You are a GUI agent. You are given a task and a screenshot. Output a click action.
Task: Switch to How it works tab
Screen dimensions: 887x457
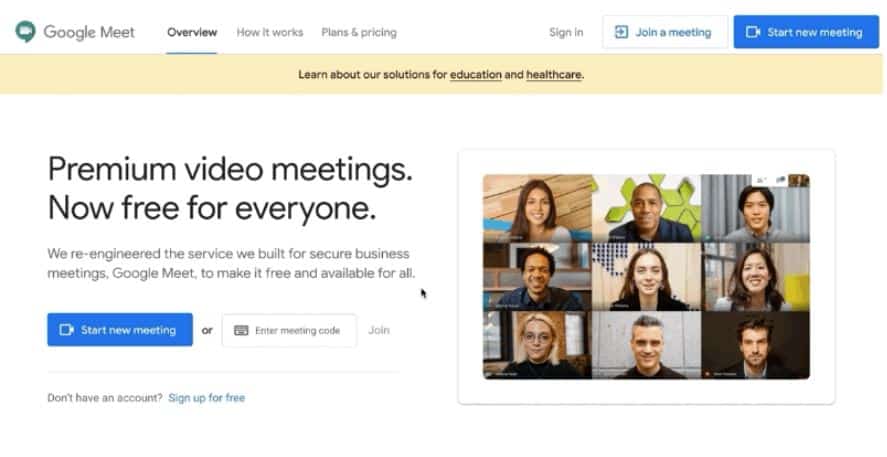click(270, 32)
